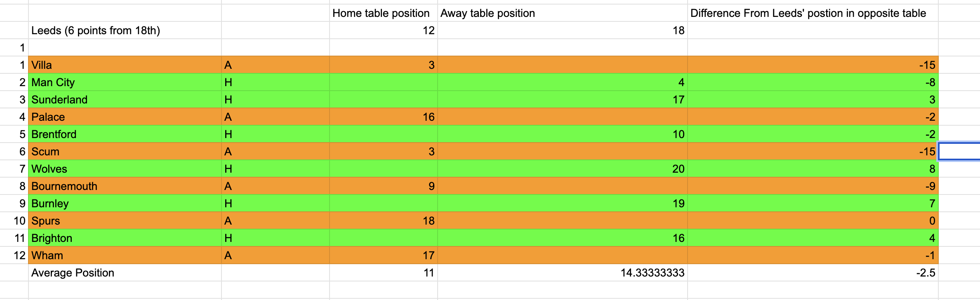The image size is (980, 300).
Task: Select the 'Difference From Leeds' postion' header cell
Action: (x=812, y=13)
